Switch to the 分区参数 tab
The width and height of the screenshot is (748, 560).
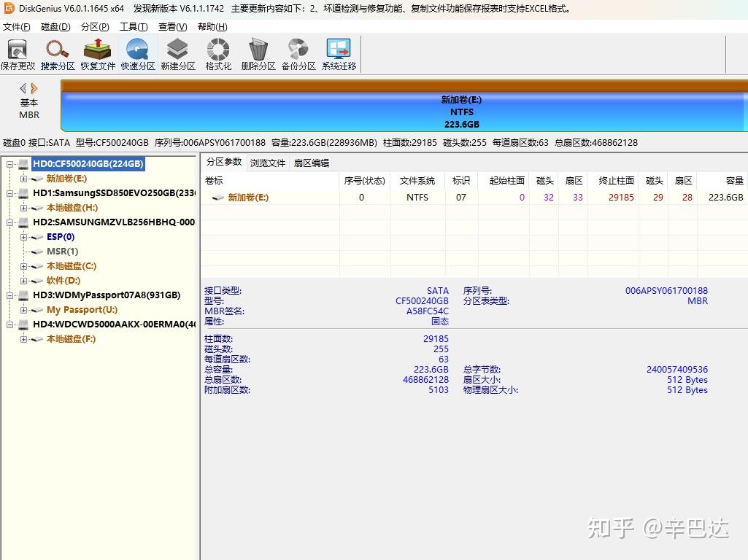click(224, 162)
